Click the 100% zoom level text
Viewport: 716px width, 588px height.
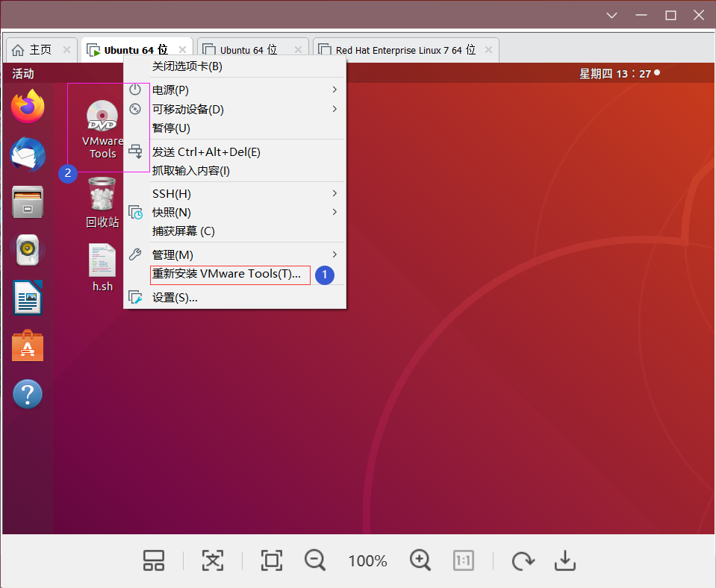pyautogui.click(x=367, y=560)
